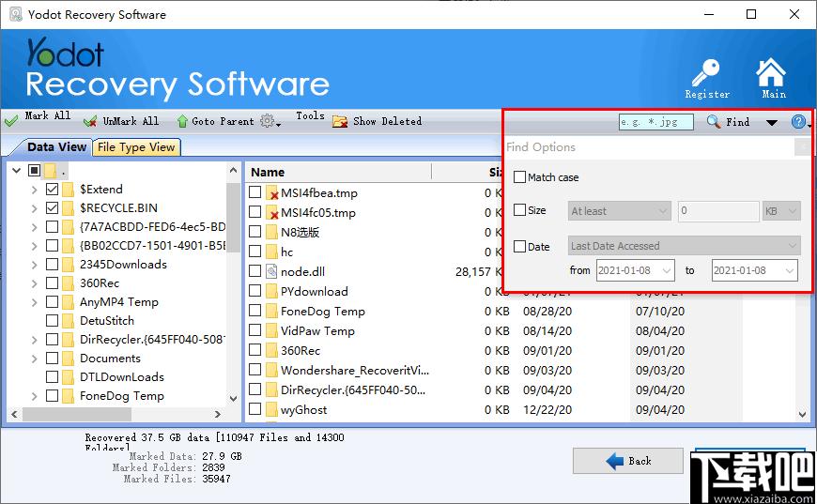This screenshot has height=504, width=817.
Task: Click the Back button
Action: (x=628, y=461)
